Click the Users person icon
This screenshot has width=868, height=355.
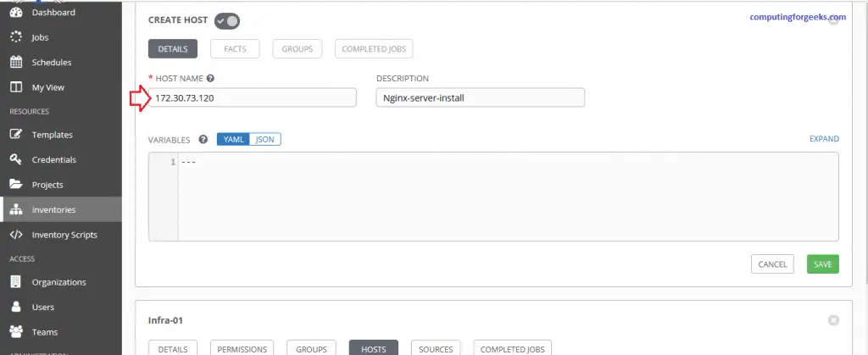coord(16,307)
